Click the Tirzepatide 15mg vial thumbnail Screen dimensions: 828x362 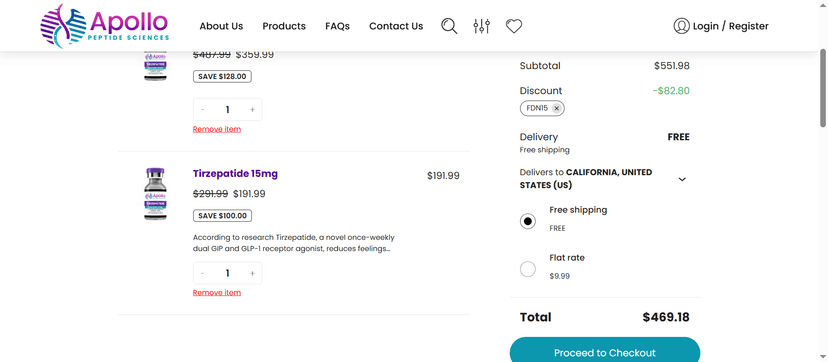pos(155,194)
